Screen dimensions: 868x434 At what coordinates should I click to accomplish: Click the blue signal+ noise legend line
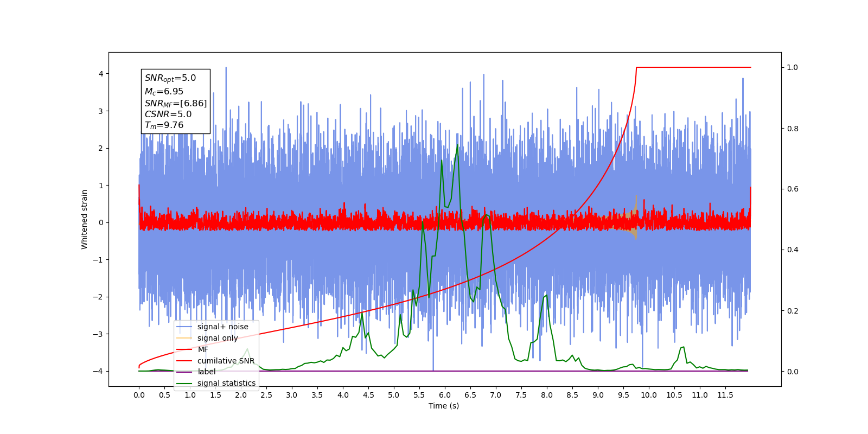[x=184, y=327]
